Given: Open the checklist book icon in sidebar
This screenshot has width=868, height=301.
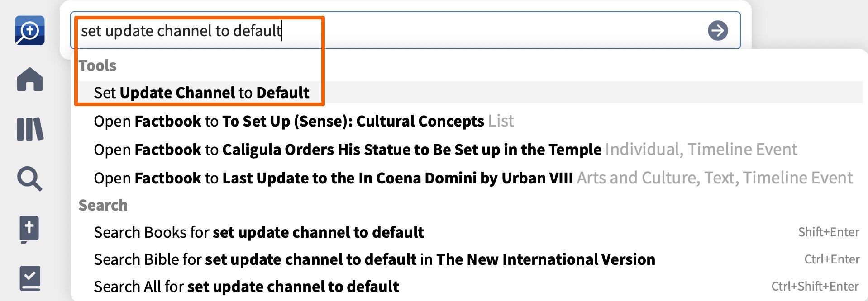Looking at the screenshot, I should coord(30,278).
